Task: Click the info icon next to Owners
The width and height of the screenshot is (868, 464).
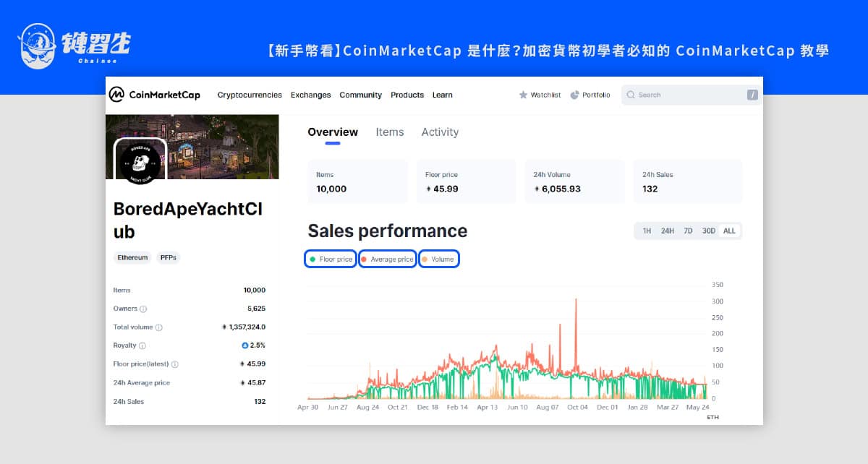Action: click(x=143, y=309)
